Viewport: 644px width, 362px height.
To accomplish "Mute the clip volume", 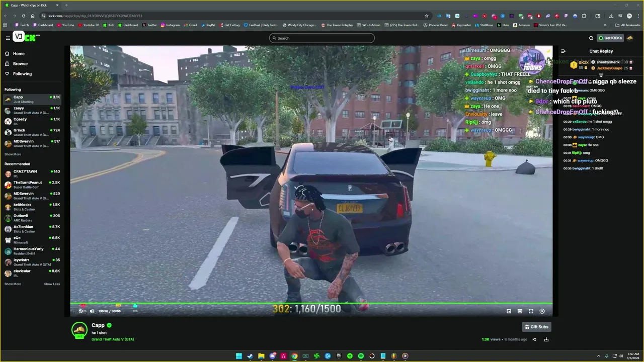I will pyautogui.click(x=92, y=311).
